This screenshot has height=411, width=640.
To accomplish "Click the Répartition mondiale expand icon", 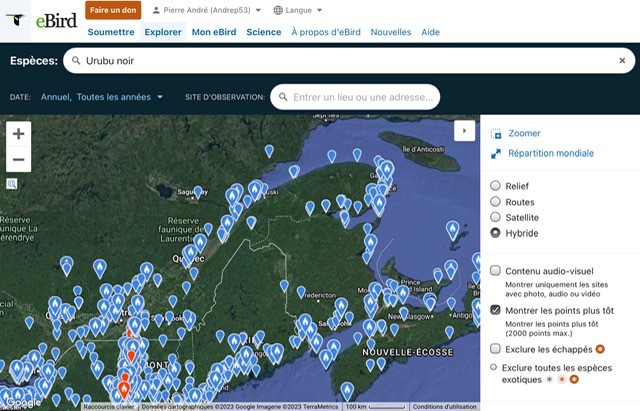I will 496,154.
